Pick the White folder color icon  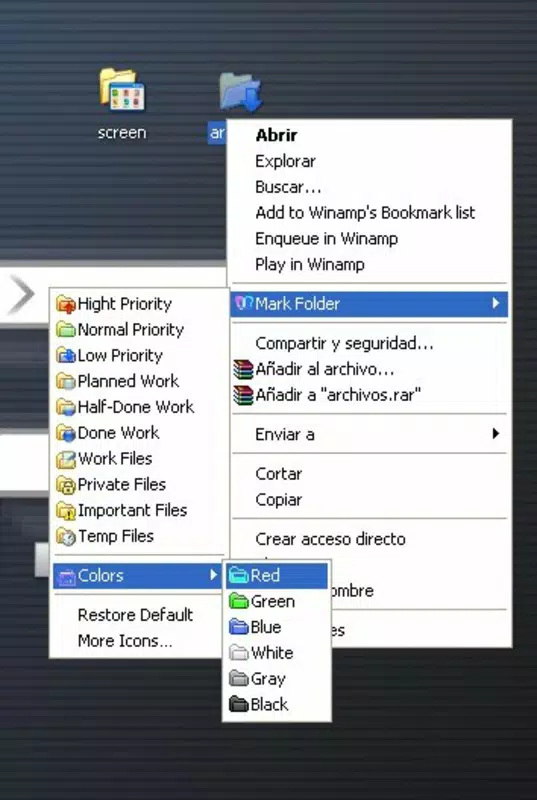(238, 653)
